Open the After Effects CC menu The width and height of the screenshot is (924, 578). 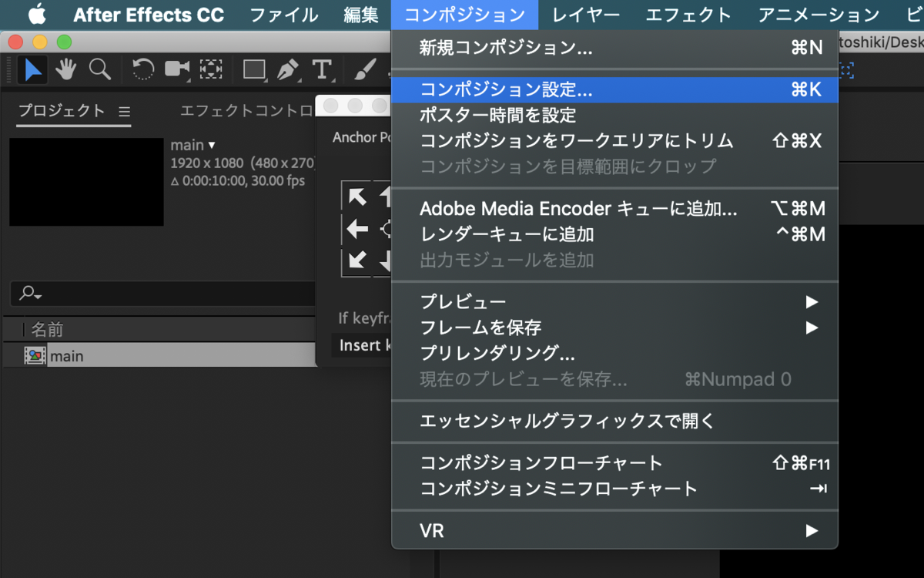click(149, 15)
